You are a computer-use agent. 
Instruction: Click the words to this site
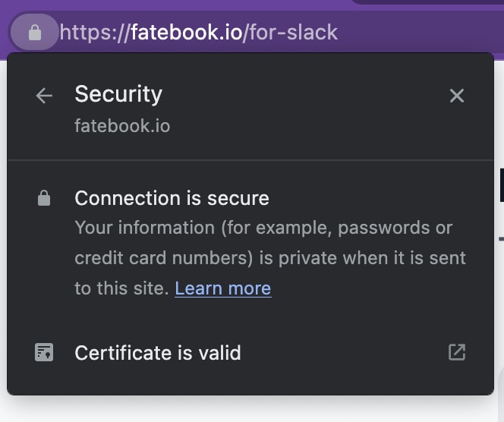pos(121,288)
